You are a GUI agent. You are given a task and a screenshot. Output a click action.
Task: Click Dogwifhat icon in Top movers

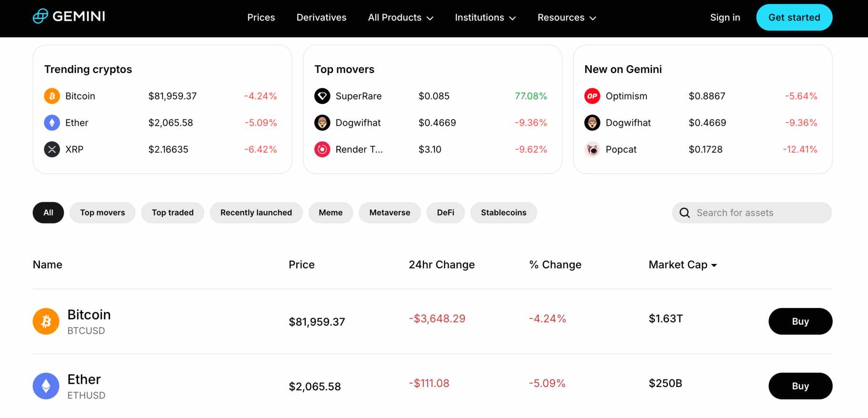[322, 122]
